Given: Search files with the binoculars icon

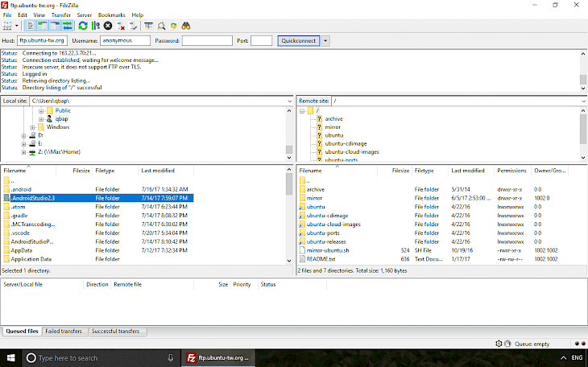Looking at the screenshot, I should [186, 26].
